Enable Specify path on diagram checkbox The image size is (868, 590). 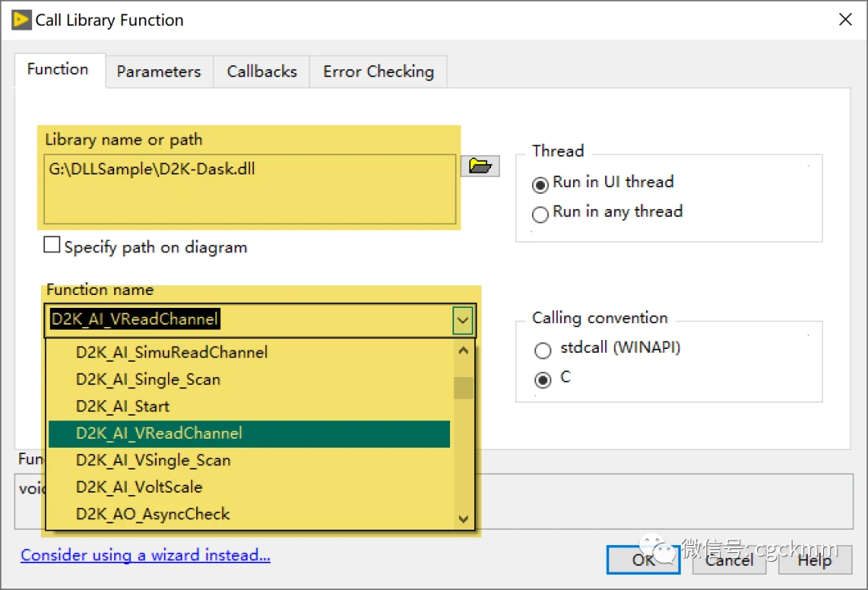(52, 246)
